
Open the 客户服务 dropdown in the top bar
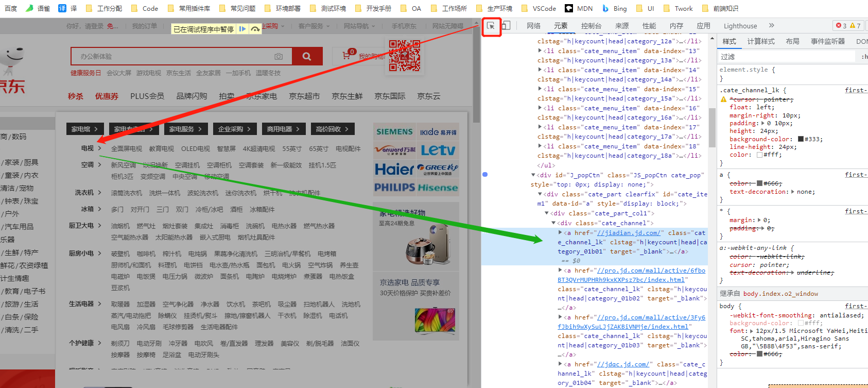click(314, 26)
